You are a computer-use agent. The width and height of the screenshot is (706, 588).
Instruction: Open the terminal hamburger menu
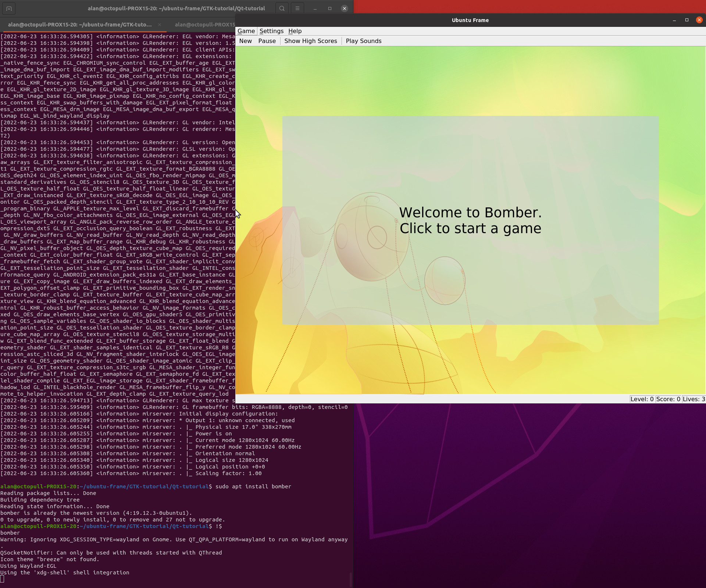click(297, 8)
